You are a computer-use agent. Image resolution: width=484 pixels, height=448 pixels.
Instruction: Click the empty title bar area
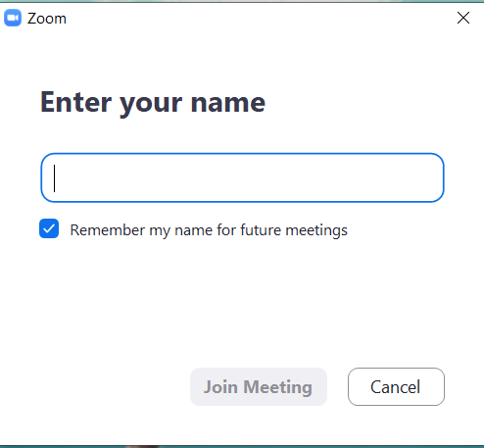(x=262, y=18)
